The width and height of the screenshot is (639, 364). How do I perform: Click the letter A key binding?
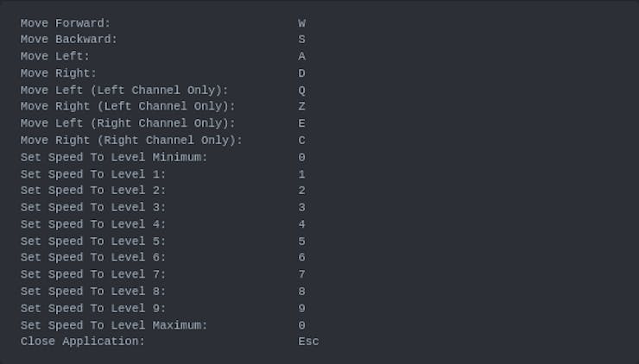coord(302,57)
